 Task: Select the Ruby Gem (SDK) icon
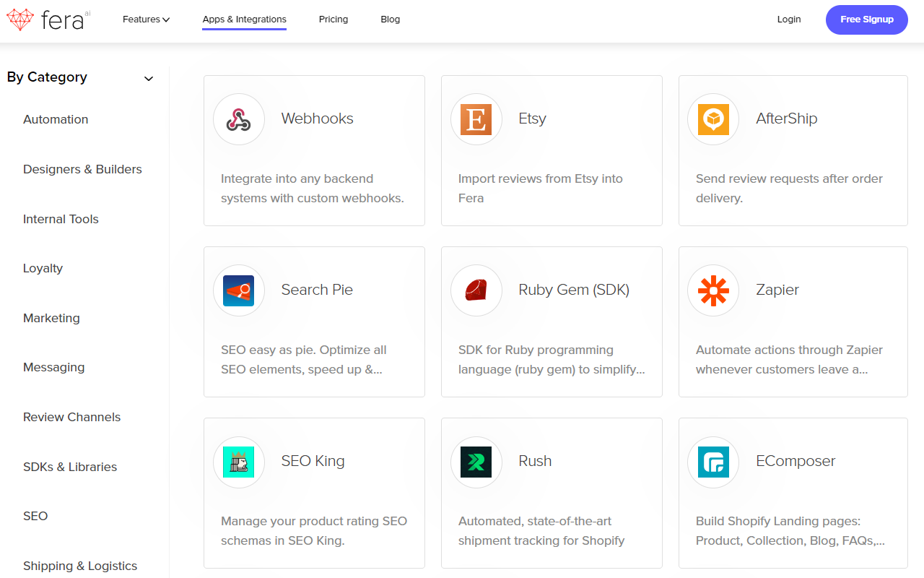(x=476, y=290)
